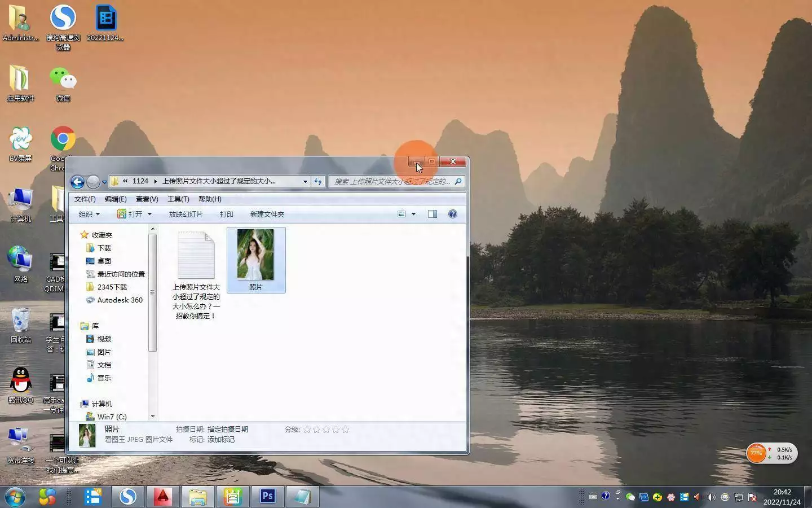
Task: Click the 放映幻灯片 button
Action: click(186, 214)
